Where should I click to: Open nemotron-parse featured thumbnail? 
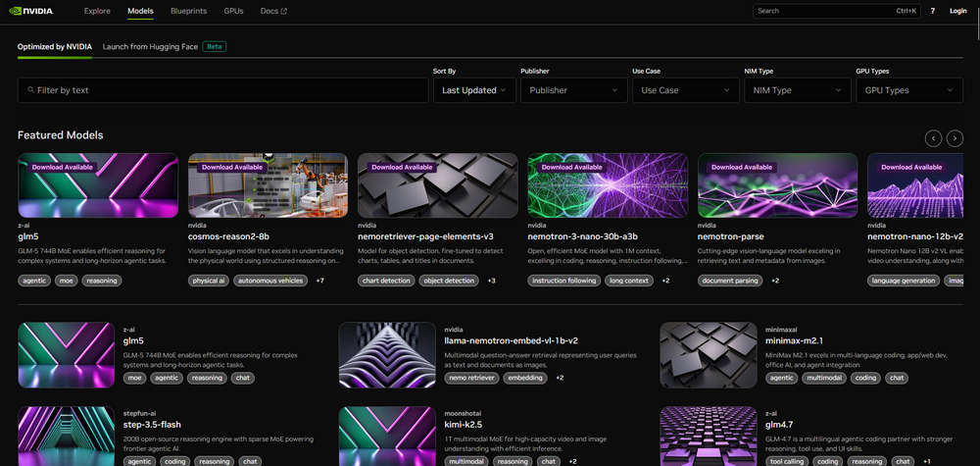tap(777, 185)
